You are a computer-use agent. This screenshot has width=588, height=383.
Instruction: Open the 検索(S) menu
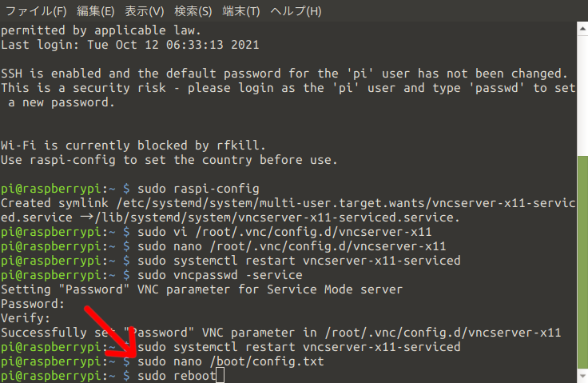tap(193, 11)
